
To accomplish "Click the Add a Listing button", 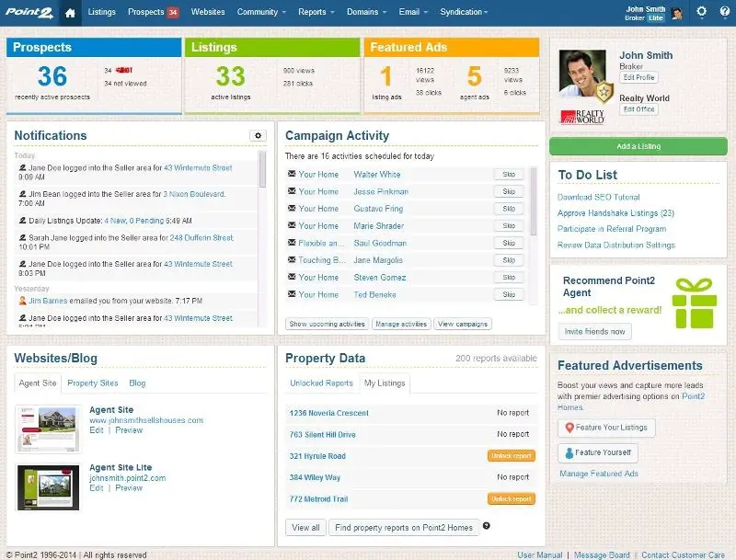I will pos(638,146).
